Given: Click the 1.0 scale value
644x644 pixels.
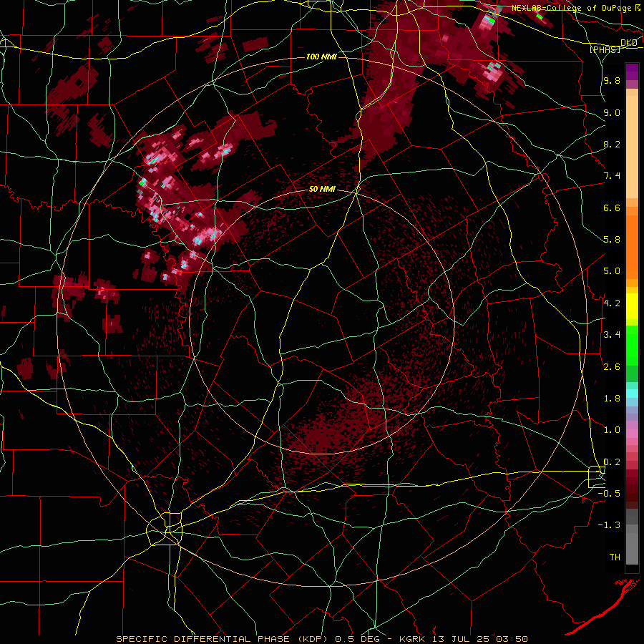Looking at the screenshot, I should coord(612,430).
